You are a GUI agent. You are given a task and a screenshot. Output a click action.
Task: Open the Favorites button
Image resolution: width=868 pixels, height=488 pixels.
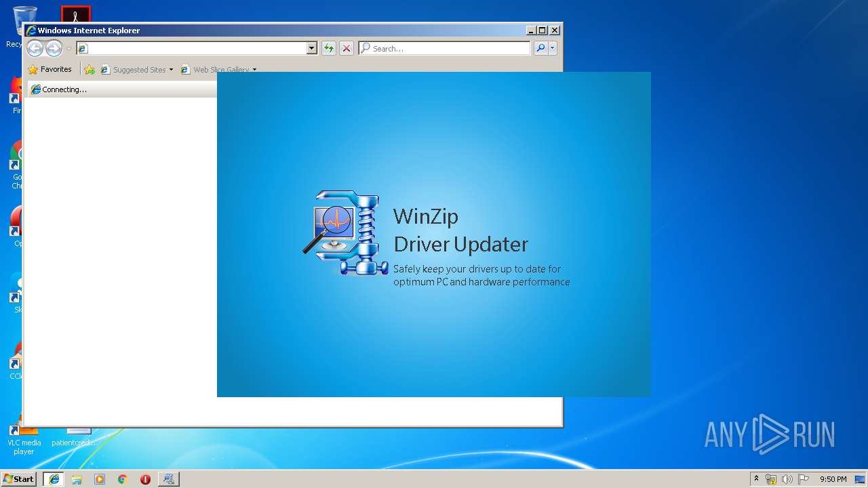tap(50, 69)
